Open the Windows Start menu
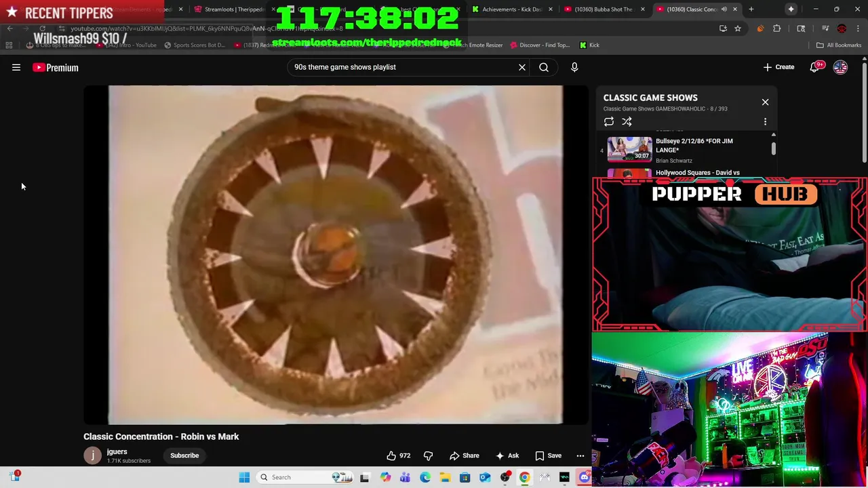Screen dimensions: 868x488 coord(244,477)
